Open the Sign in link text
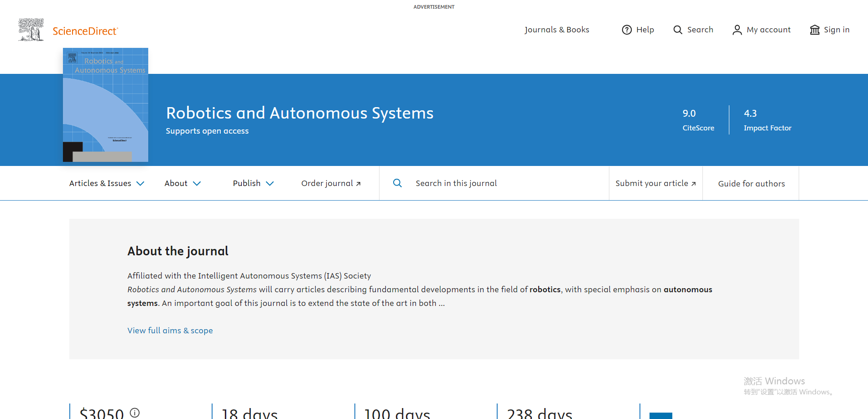Screen dimensions: 868x419 pos(837,30)
